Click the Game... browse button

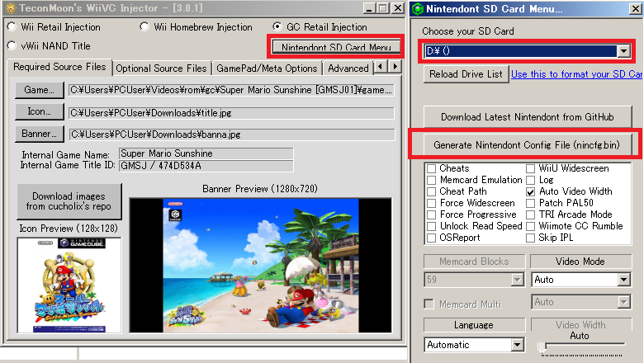pos(40,90)
